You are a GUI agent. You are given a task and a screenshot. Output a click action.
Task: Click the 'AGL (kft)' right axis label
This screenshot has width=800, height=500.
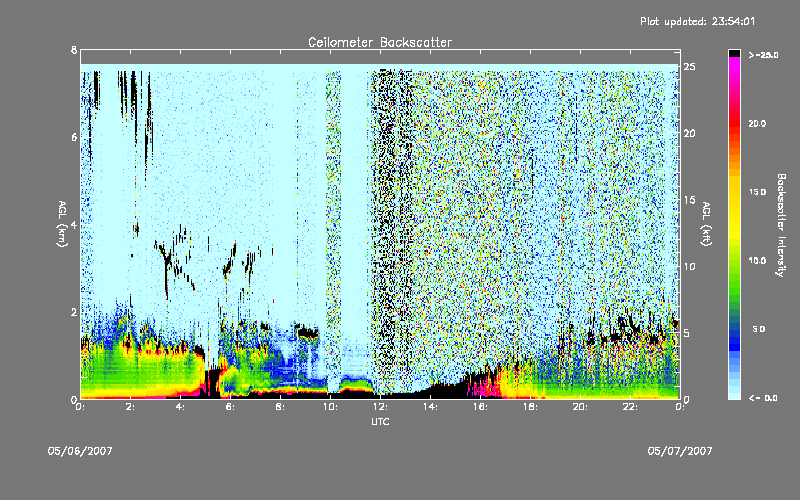click(706, 224)
